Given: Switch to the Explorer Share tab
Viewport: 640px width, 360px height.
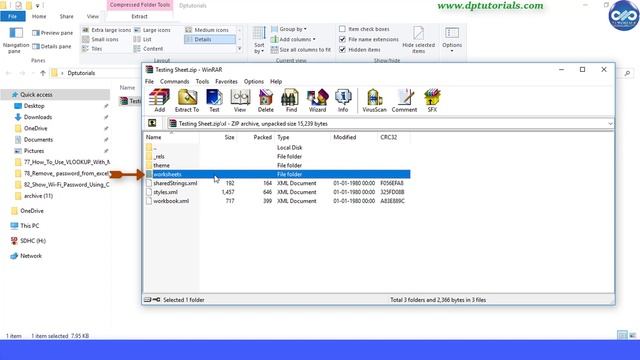Looking at the screenshot, I should [x=67, y=16].
